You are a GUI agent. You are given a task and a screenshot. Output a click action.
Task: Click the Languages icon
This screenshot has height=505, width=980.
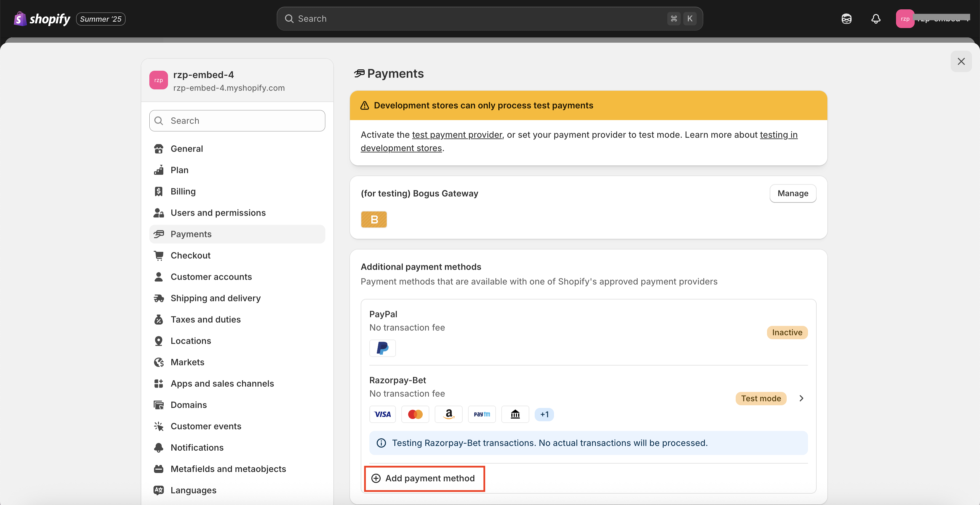[x=159, y=490]
